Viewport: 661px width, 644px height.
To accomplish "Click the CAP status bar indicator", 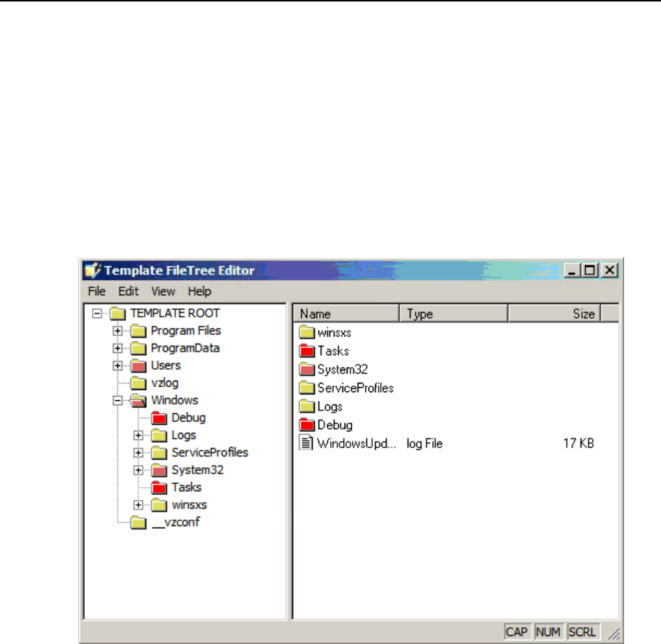I will pos(516,632).
